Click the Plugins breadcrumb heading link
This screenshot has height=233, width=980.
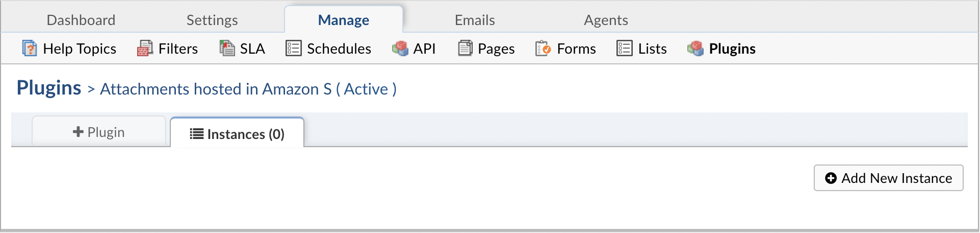coord(49,88)
